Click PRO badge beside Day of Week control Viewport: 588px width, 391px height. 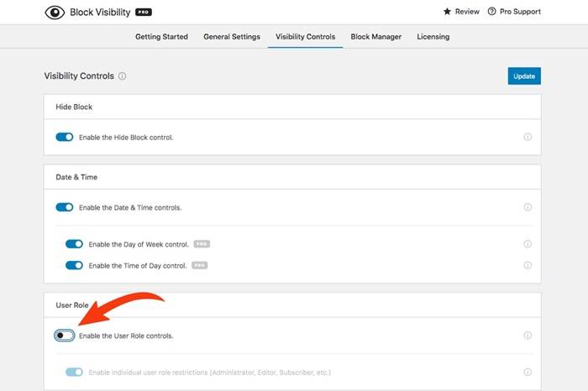(202, 244)
